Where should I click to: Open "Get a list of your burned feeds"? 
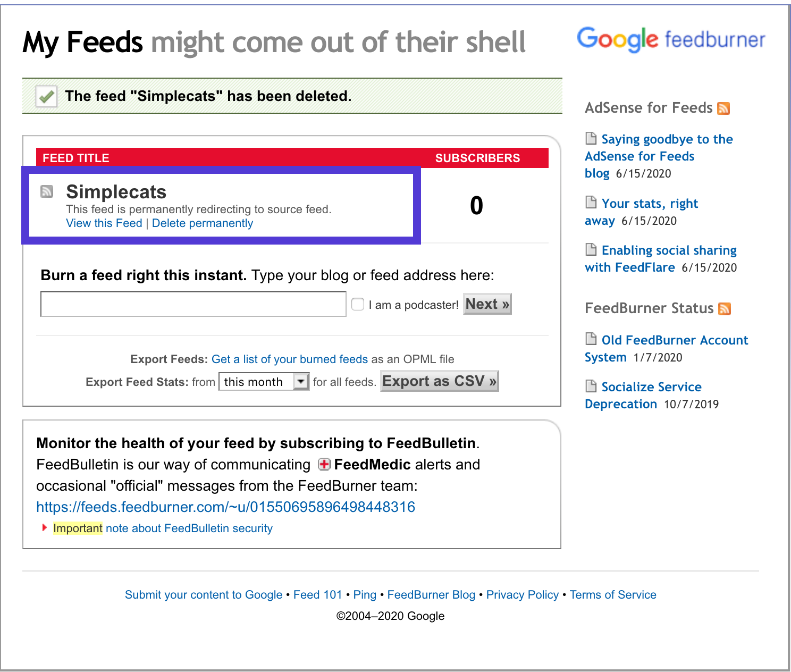tap(290, 359)
